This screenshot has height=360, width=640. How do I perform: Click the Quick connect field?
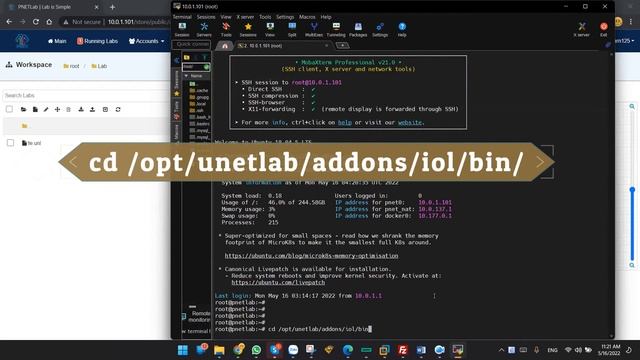point(191,44)
